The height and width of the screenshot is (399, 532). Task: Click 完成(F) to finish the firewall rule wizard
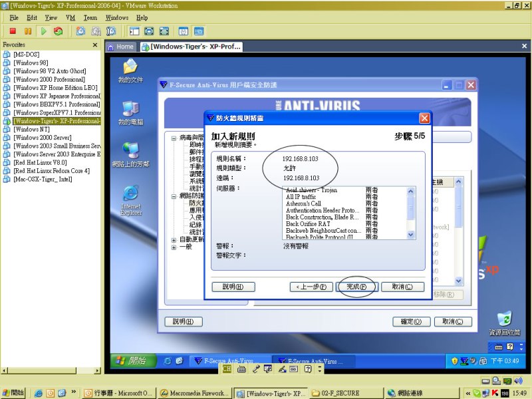click(x=356, y=287)
